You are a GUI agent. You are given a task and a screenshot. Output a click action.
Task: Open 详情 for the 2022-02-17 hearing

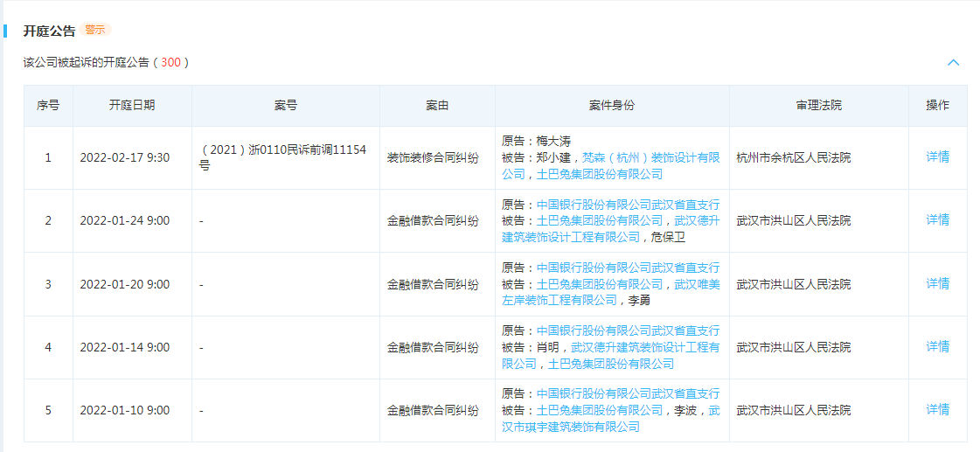(x=937, y=156)
